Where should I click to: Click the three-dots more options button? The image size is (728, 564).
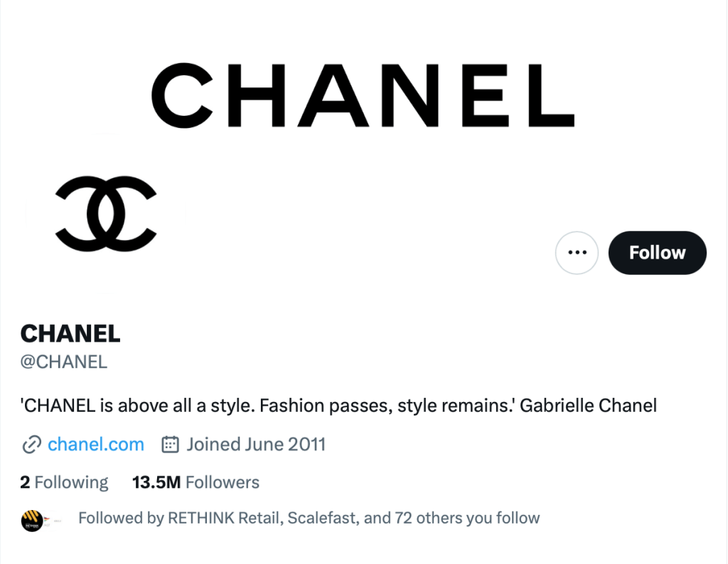(x=577, y=253)
